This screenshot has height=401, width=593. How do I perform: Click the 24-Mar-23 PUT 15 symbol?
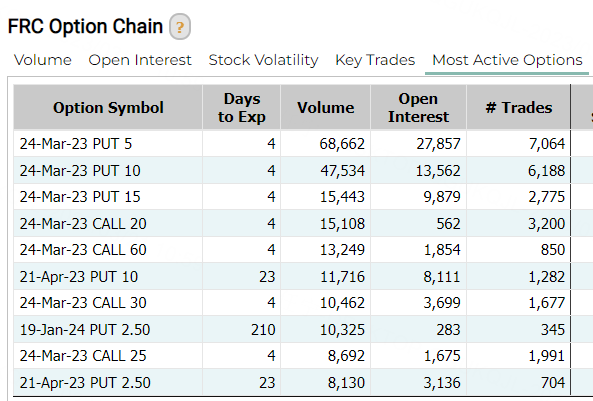point(80,197)
